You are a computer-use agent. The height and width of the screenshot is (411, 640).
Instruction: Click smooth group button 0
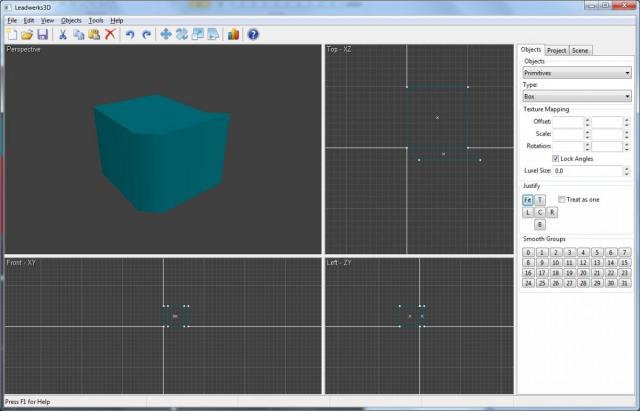pyautogui.click(x=527, y=253)
